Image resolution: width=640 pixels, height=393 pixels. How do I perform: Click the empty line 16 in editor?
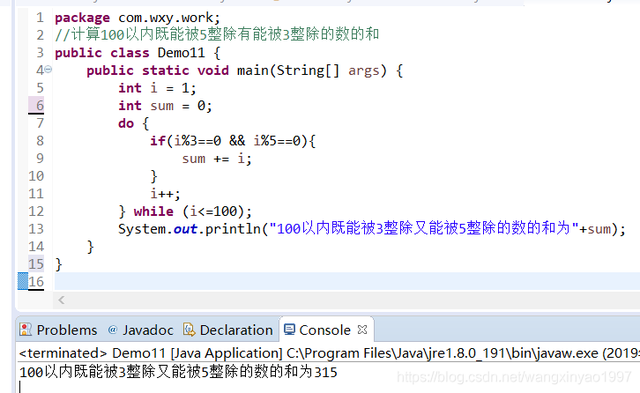(x=347, y=282)
